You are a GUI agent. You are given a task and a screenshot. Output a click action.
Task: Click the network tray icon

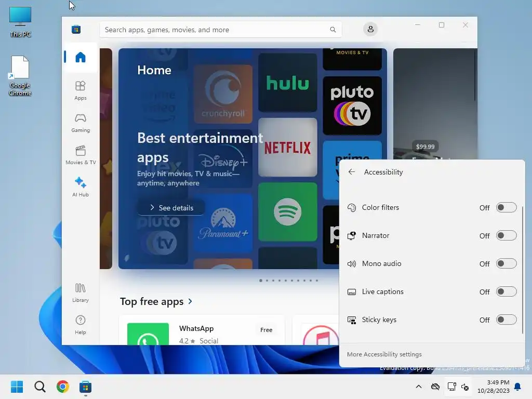tap(451, 387)
